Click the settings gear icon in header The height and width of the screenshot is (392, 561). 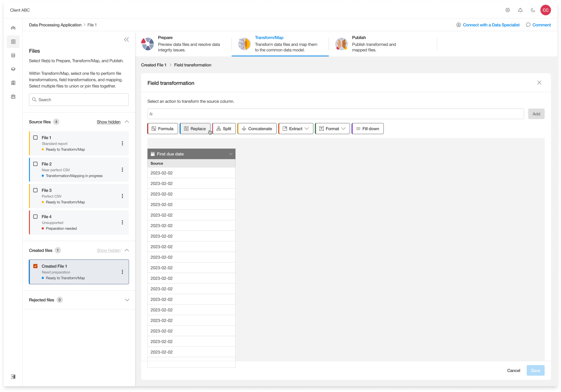tap(508, 10)
